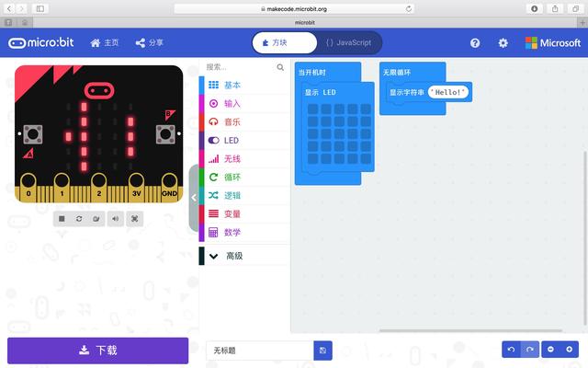Click the project name field 无标题

coord(260,351)
